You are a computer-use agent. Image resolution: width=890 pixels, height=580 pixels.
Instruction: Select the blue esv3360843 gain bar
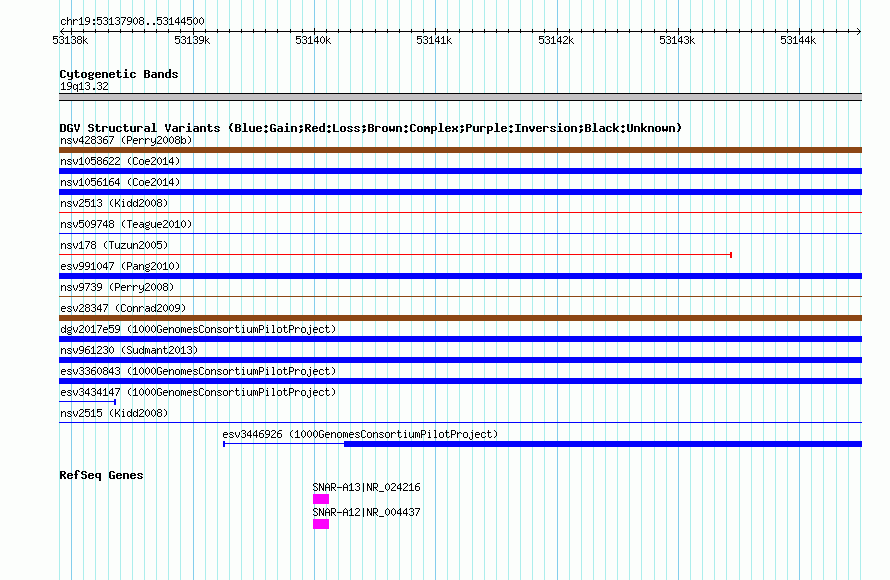pyautogui.click(x=460, y=381)
